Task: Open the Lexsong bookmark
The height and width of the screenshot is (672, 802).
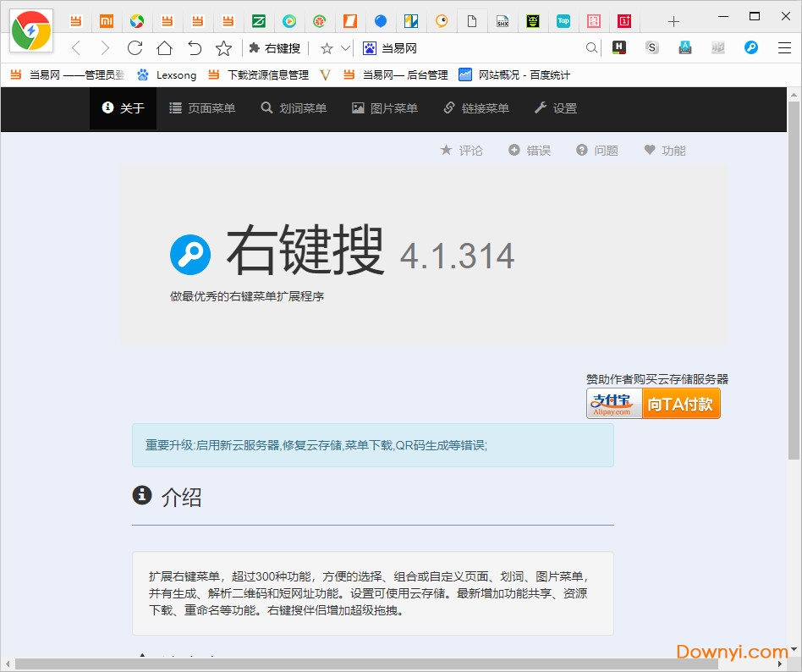Action: click(167, 75)
